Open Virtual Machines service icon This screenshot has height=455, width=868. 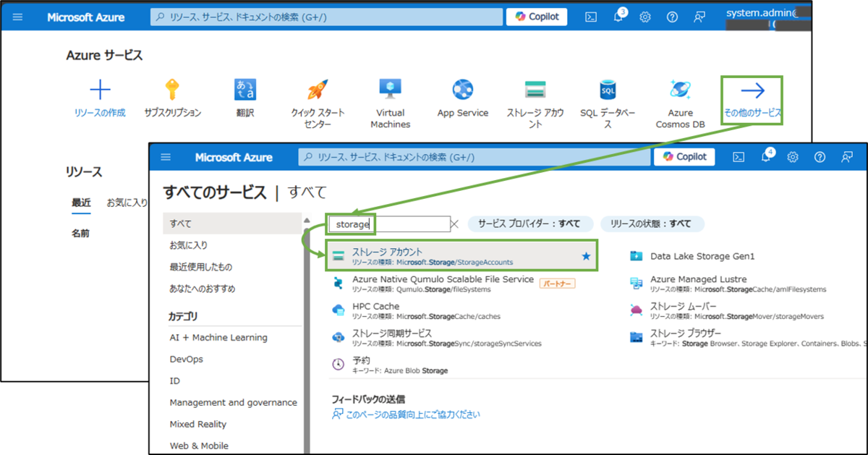coord(391,90)
